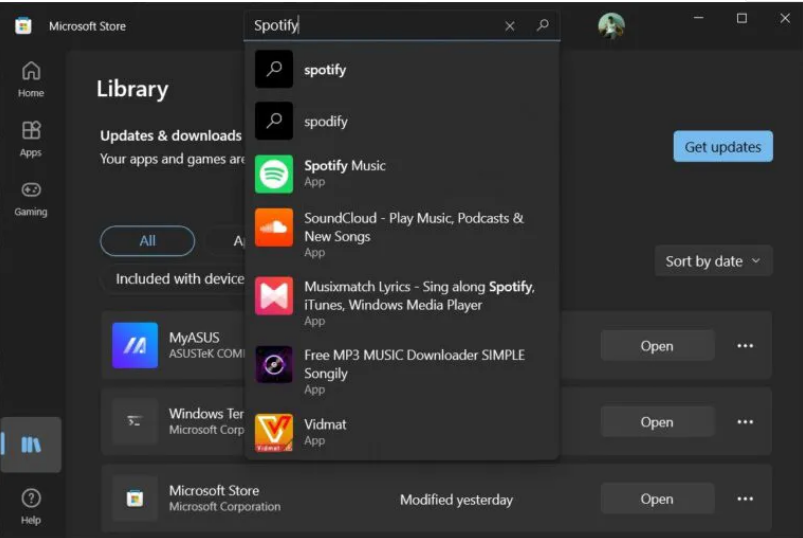Open the Home section in sidebar
803x538 pixels.
point(31,79)
